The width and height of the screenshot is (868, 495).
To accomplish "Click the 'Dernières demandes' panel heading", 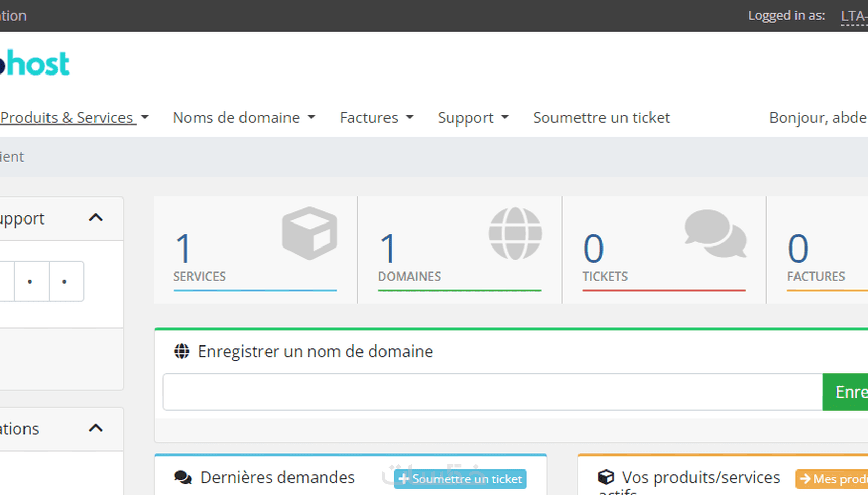I will (x=277, y=478).
